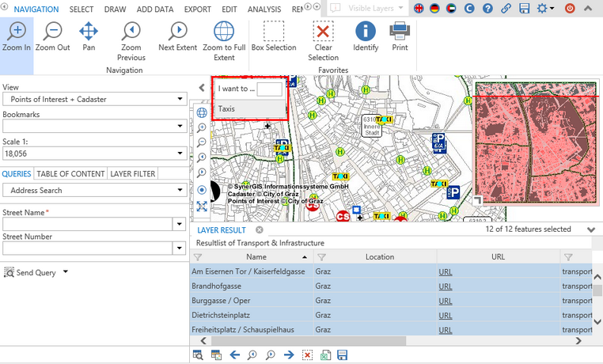
Task: Click result table with image icon
Action: click(x=216, y=355)
